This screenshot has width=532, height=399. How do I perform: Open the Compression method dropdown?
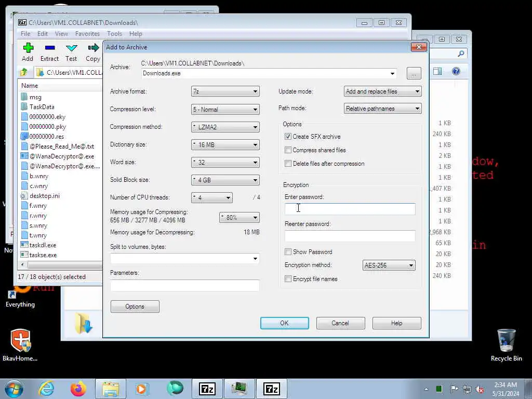coord(225,127)
